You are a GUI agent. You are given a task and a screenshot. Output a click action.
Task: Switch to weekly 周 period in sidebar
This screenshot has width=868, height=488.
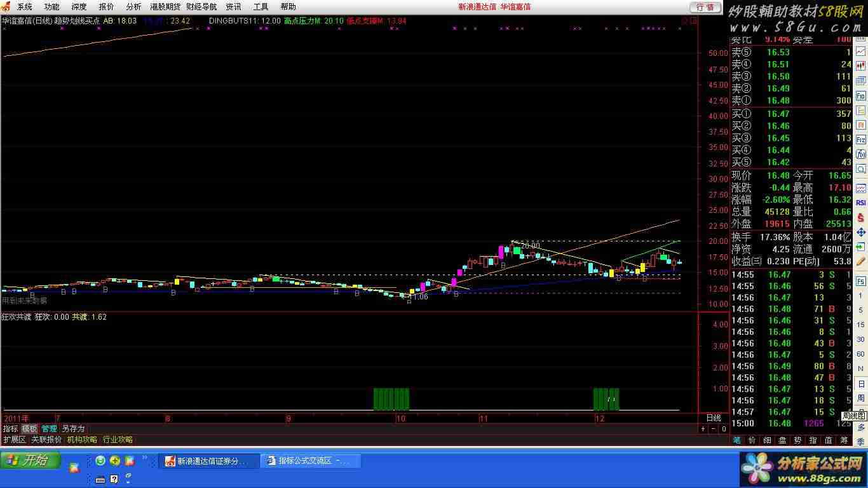click(x=861, y=398)
